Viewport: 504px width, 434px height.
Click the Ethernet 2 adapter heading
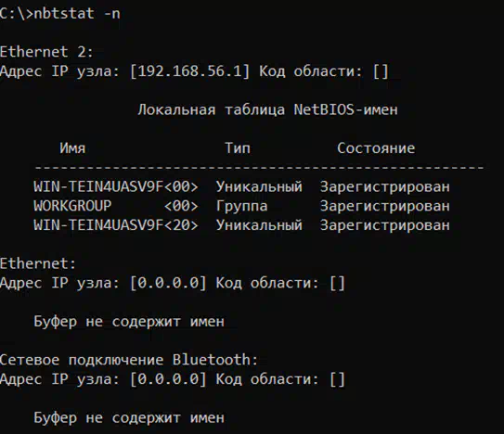(x=46, y=52)
